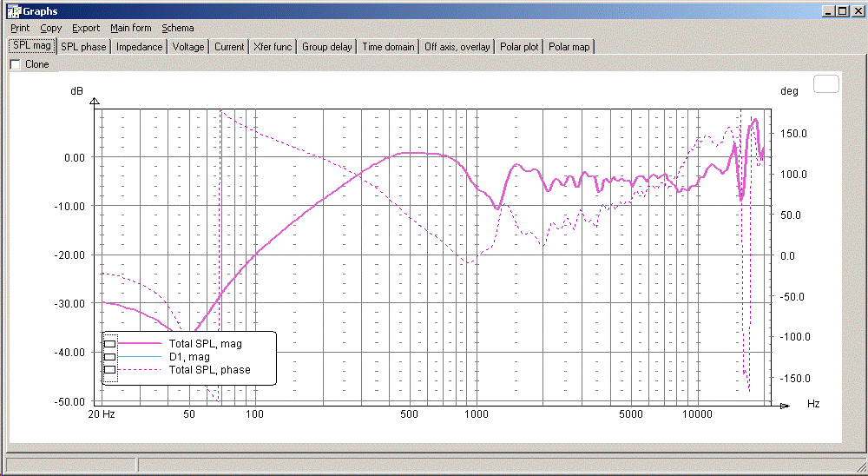Click the blank button at graph top-right
Screen dimensions: 868x476
(x=826, y=84)
